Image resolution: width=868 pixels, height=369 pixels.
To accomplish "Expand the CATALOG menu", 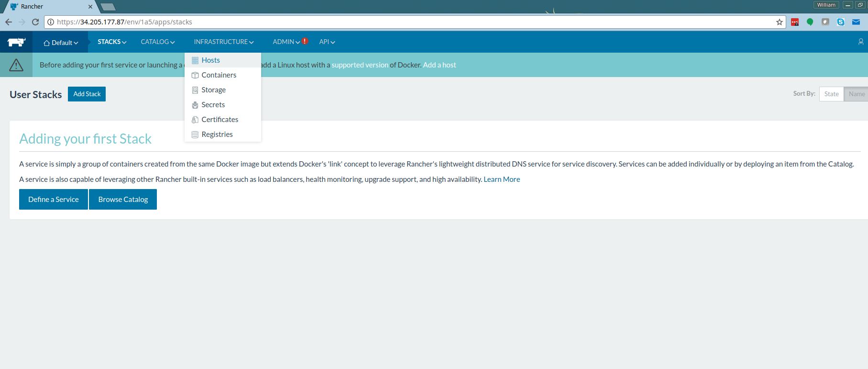I will (x=158, y=42).
